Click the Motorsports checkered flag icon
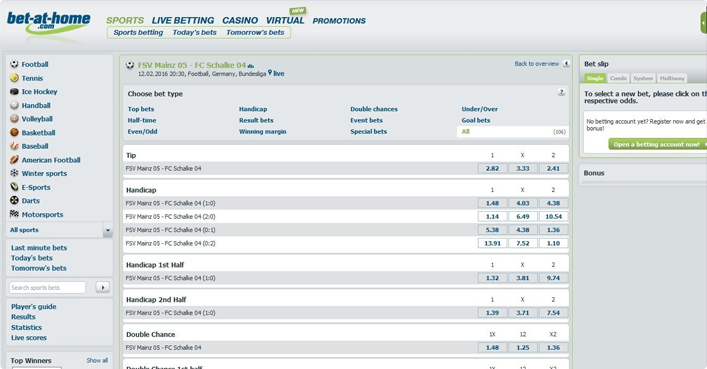 coord(14,214)
